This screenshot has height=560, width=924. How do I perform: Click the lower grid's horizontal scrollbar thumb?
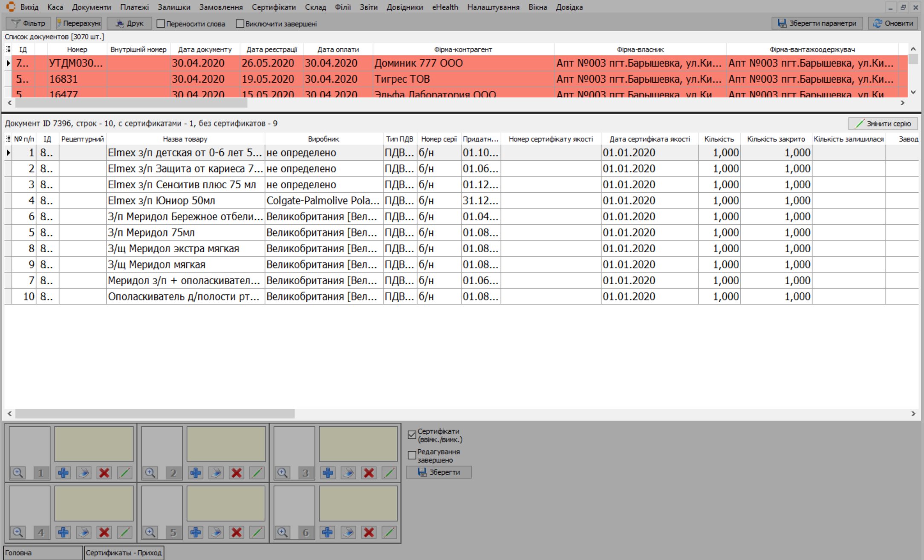click(x=155, y=413)
